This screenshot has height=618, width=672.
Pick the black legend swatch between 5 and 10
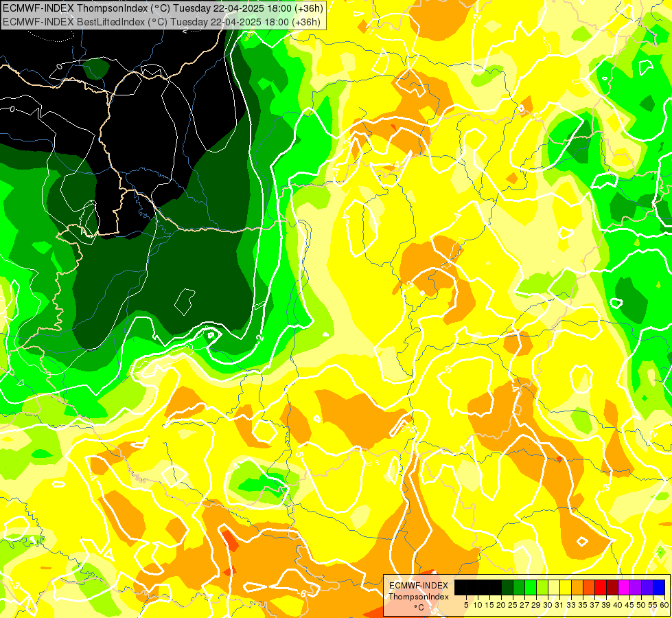pyautogui.click(x=472, y=588)
